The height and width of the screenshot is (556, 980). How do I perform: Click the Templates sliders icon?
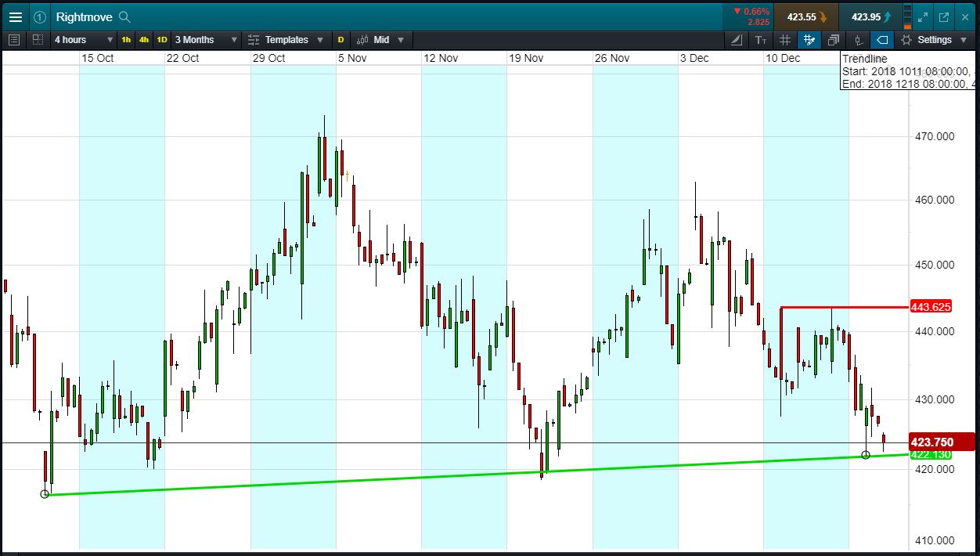coord(254,40)
